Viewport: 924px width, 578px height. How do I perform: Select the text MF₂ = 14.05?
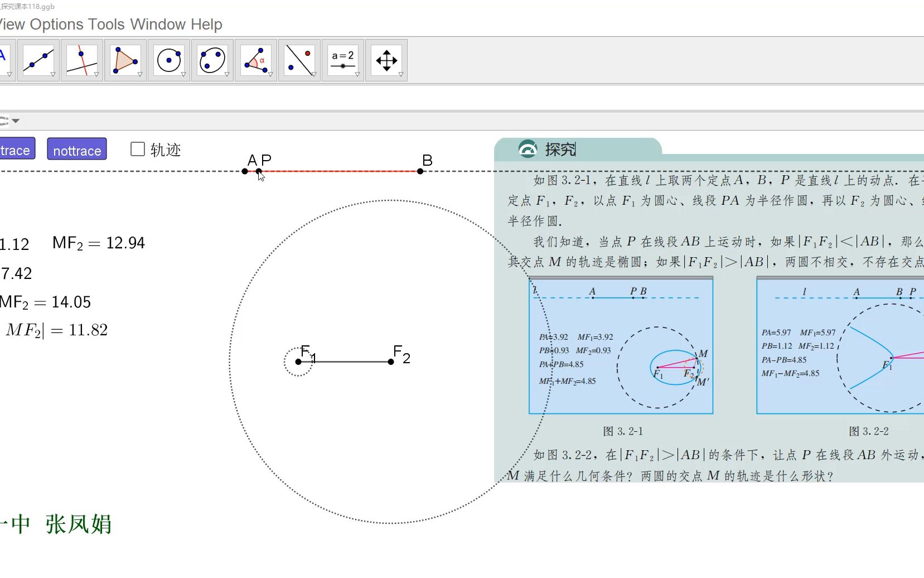tap(45, 302)
